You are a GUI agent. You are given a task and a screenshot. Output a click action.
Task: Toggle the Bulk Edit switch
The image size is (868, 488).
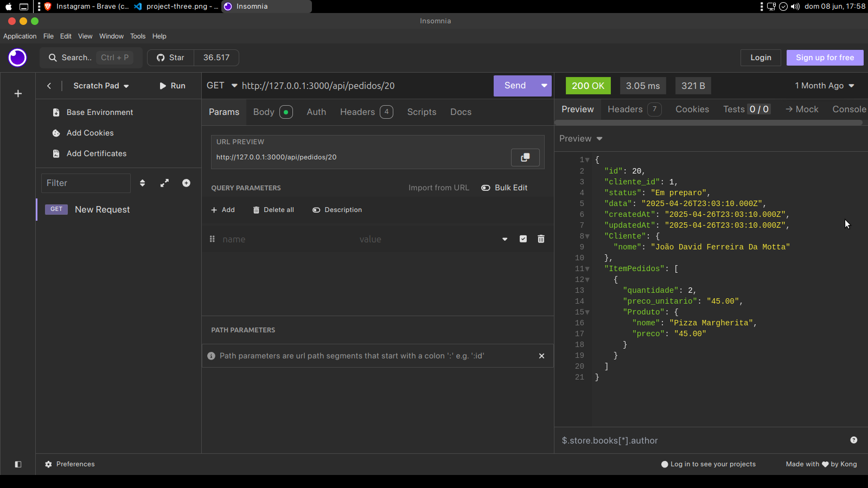pos(486,188)
